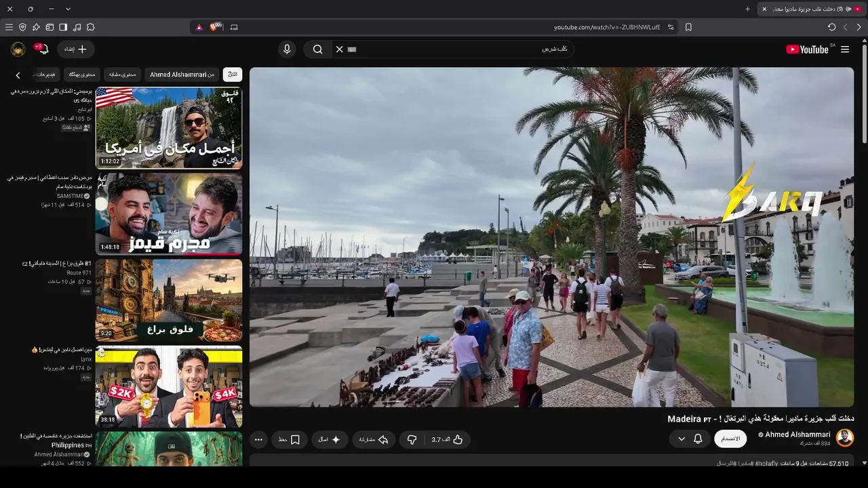Select the partially hidden فيديوهات filter chip
Viewport: 868px width, 488px height.
coord(46,75)
